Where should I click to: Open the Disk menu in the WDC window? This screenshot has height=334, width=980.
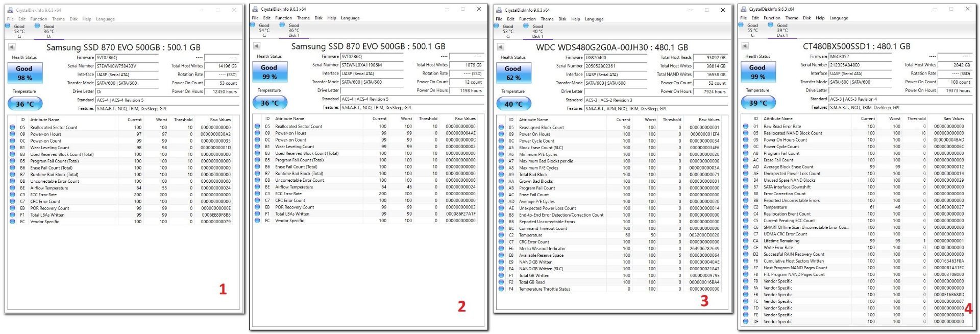tap(562, 19)
